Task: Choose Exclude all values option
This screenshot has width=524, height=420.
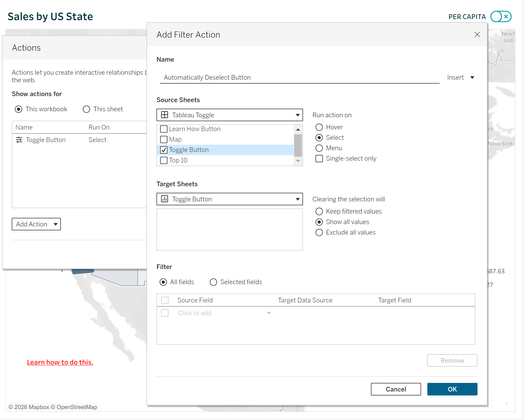Action: pyautogui.click(x=319, y=232)
